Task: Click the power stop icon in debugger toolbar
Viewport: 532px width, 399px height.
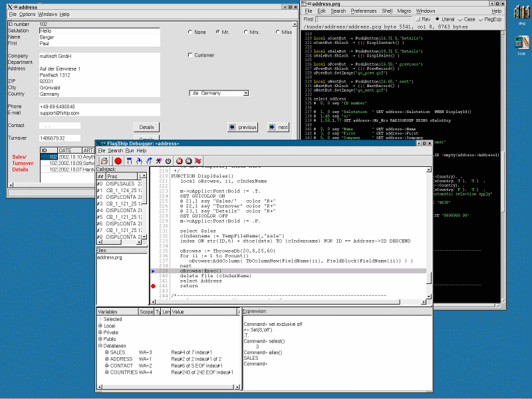Action: 168,161
